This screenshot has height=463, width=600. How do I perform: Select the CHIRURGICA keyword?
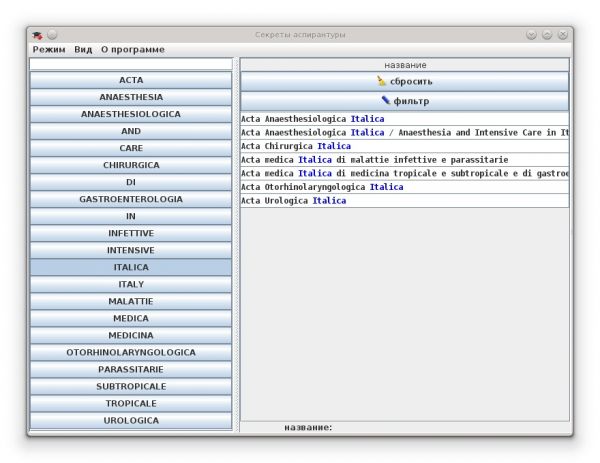(131, 165)
